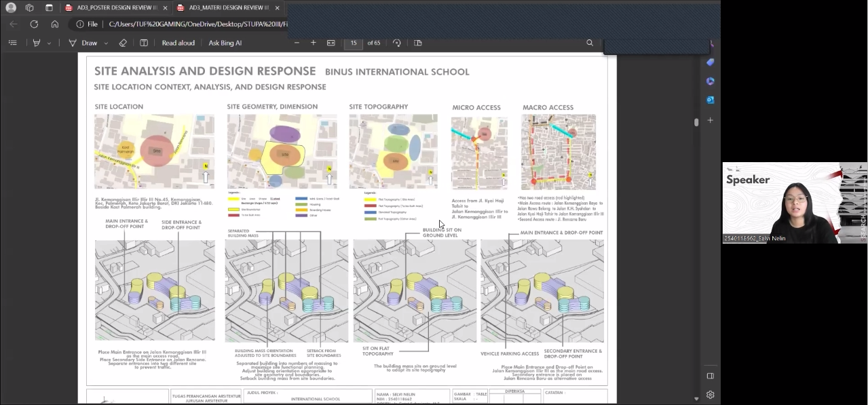Click the "SETBACK FROM SITE BOUNDARIES" label

point(324,353)
